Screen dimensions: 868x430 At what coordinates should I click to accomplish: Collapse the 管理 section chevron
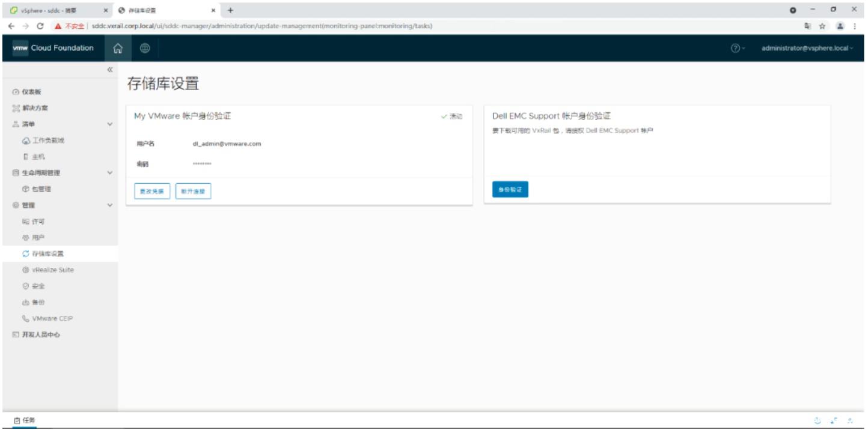(x=109, y=205)
